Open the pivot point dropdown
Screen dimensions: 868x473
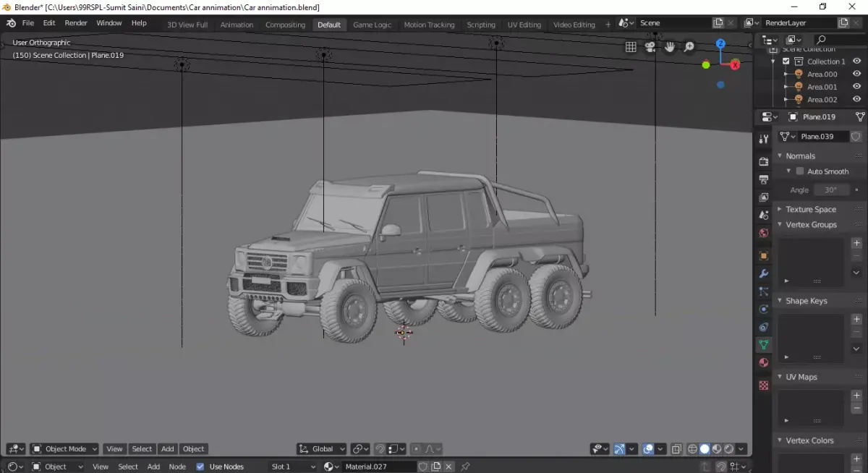click(361, 449)
